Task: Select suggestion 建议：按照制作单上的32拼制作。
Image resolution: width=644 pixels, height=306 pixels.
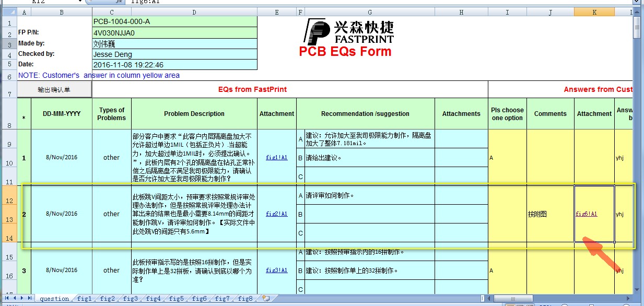Action: 369,270
